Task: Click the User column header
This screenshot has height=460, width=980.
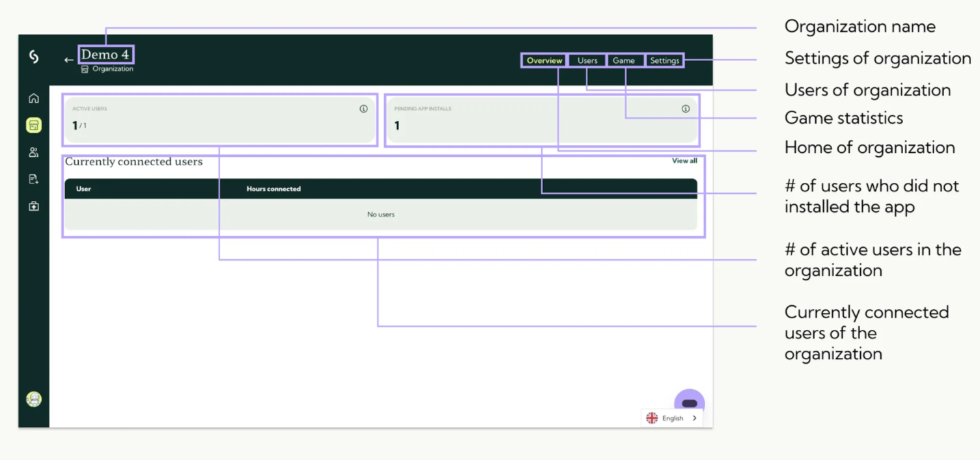Action: tap(83, 189)
